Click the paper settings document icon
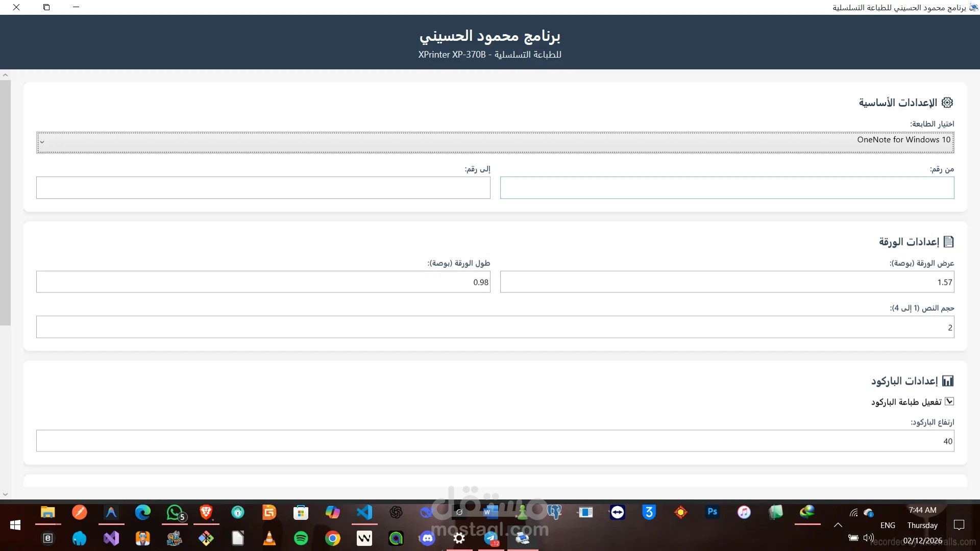The height and width of the screenshot is (551, 980). pyautogui.click(x=948, y=242)
